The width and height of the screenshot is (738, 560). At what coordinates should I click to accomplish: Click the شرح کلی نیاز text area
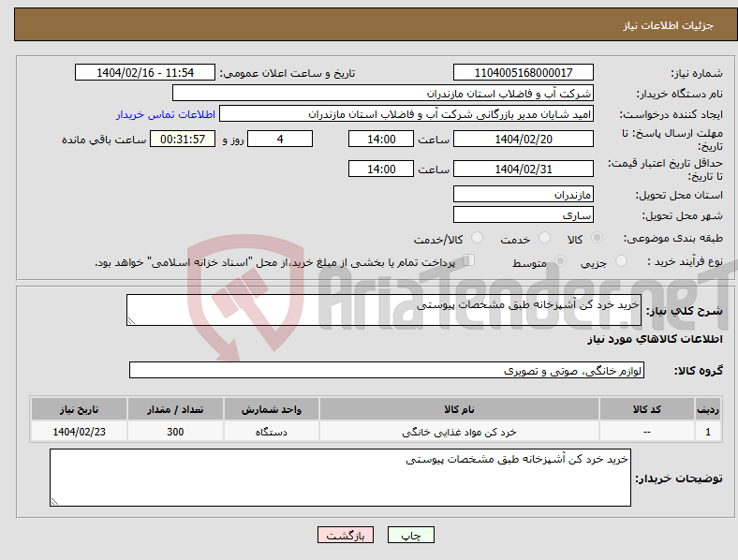[384, 310]
